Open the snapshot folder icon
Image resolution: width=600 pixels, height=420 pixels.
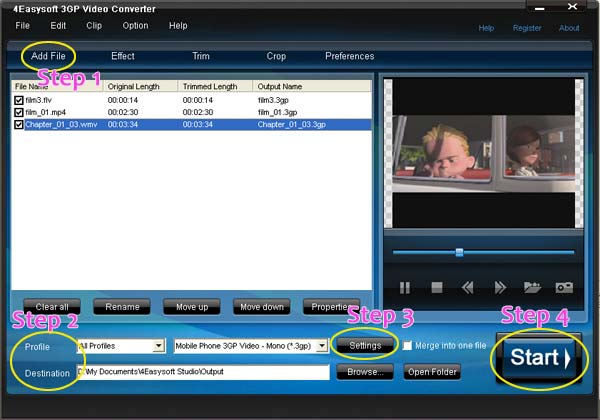pyautogui.click(x=532, y=287)
